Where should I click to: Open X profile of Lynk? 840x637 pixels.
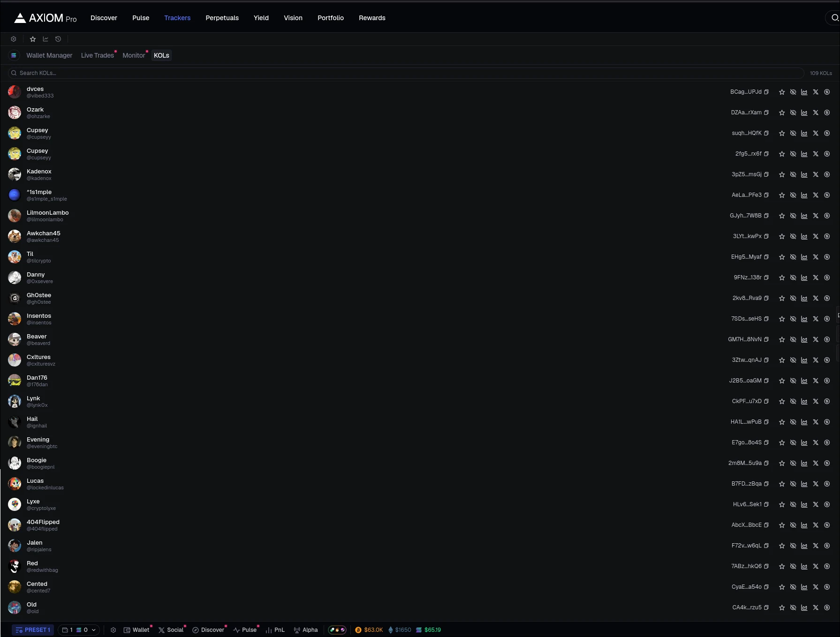coord(816,401)
